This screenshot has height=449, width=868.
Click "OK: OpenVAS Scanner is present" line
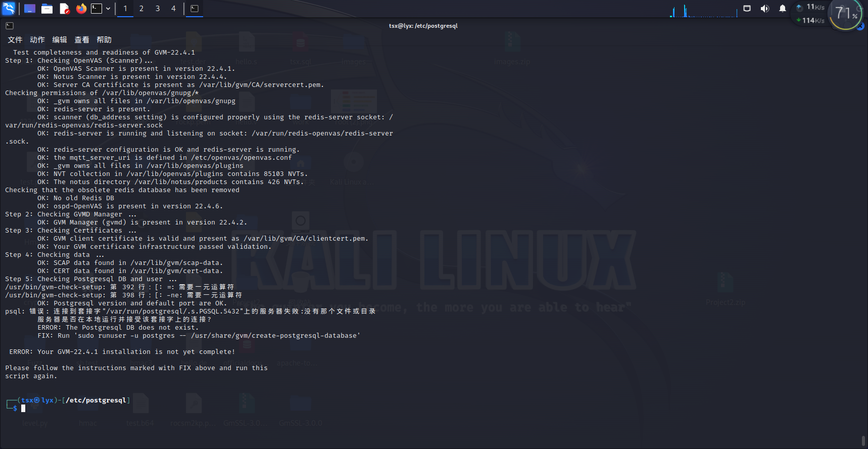tap(136, 69)
